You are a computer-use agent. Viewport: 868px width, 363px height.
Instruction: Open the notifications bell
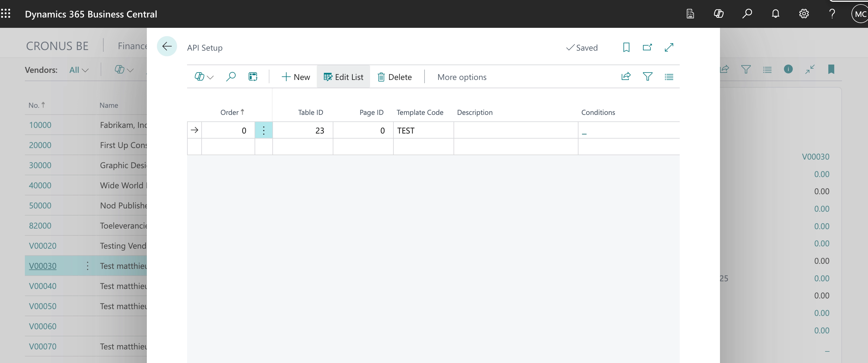pyautogui.click(x=775, y=14)
